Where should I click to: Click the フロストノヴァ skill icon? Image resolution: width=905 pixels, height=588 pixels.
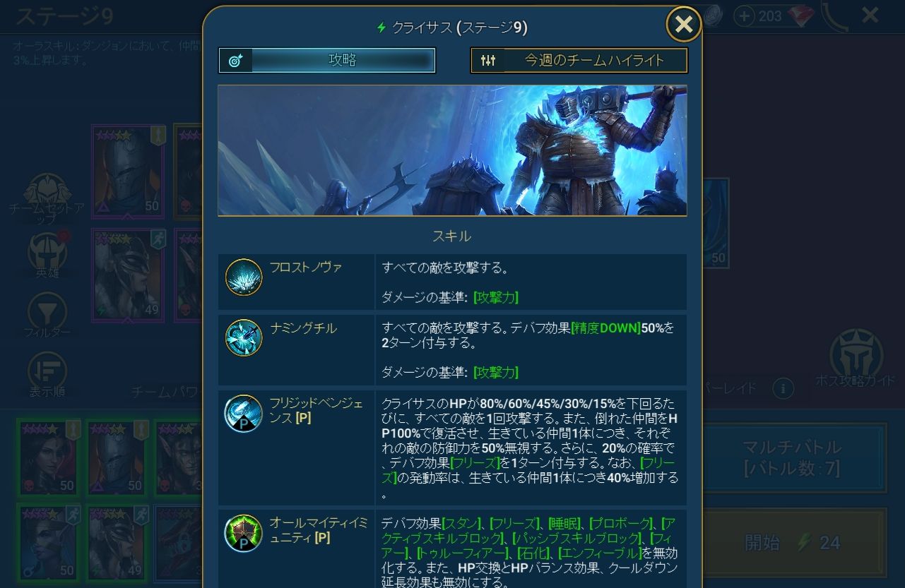click(244, 277)
